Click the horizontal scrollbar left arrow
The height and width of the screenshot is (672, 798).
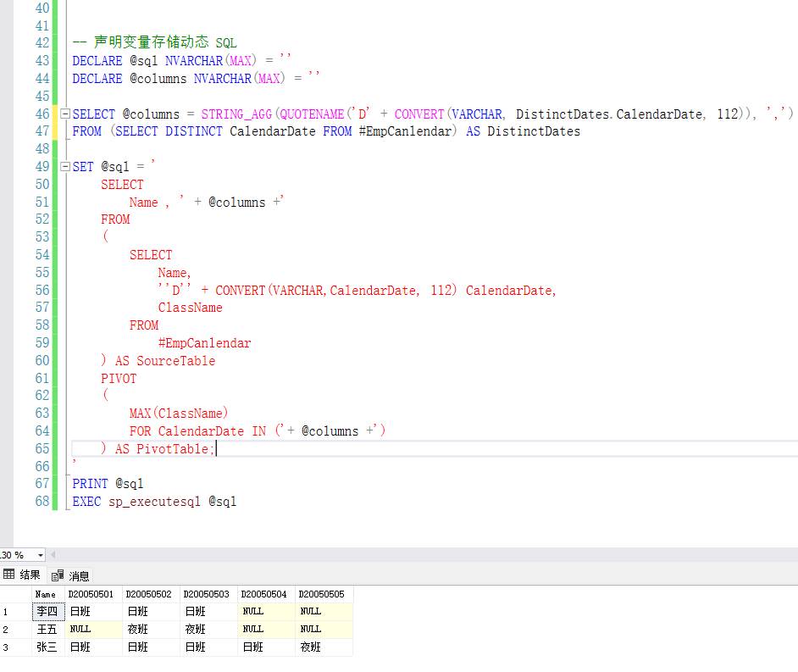point(53,555)
